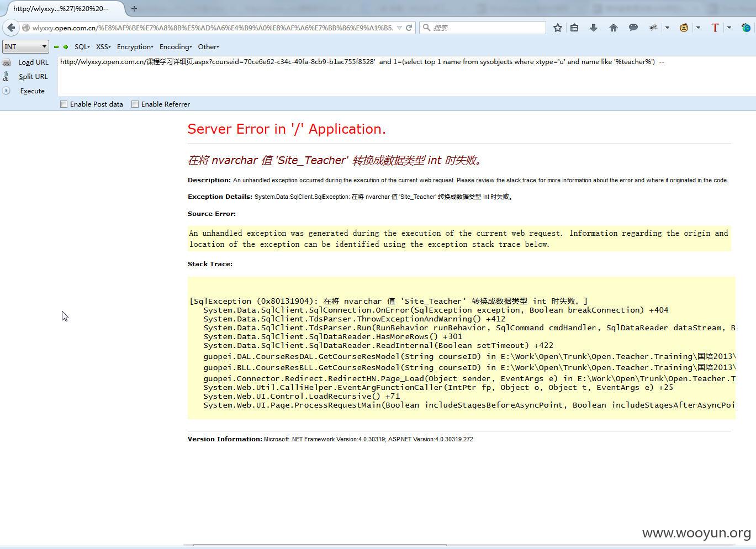Click the SqlException 0x80131904 stack line
The width and height of the screenshot is (756, 549).
coord(389,301)
